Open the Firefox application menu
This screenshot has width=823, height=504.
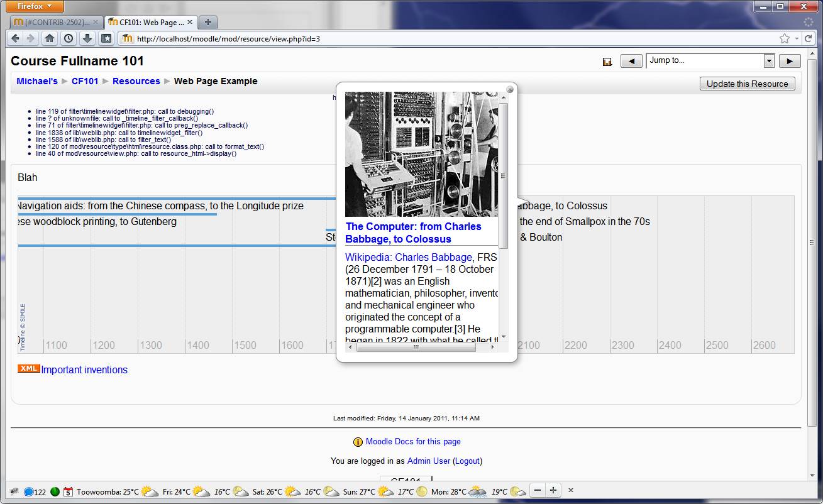[35, 6]
